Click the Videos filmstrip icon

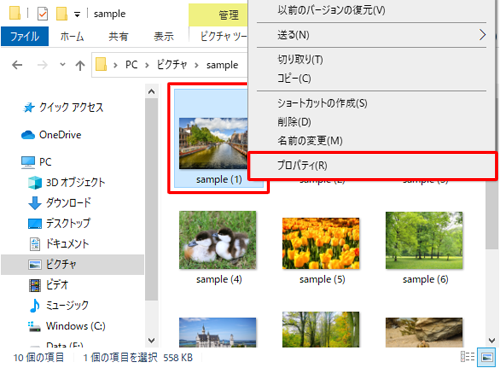[x=35, y=285]
